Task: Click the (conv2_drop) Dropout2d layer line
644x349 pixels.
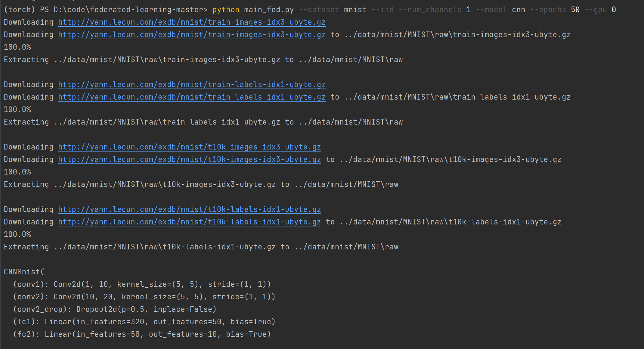Action: coord(115,309)
